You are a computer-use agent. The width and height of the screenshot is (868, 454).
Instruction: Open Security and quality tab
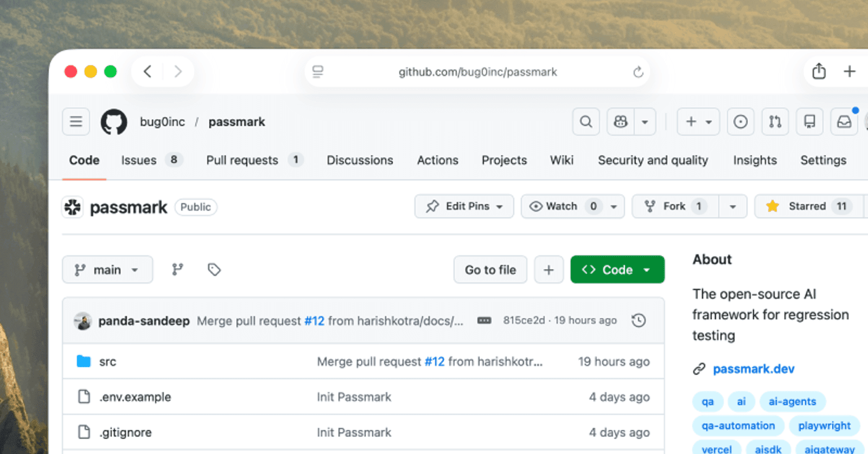[x=653, y=160]
